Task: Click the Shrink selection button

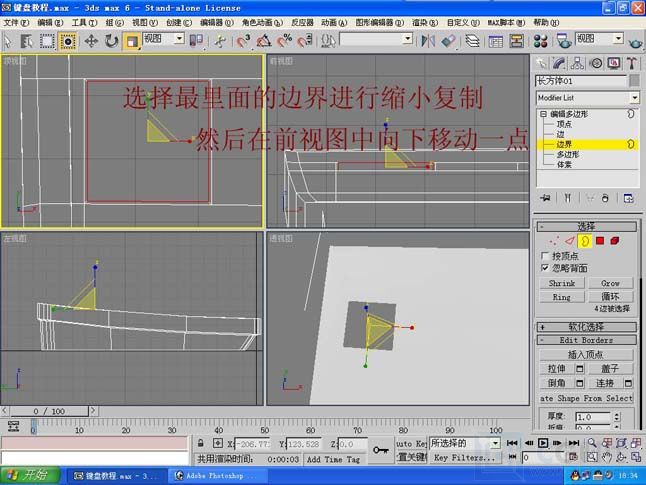Action: (562, 283)
